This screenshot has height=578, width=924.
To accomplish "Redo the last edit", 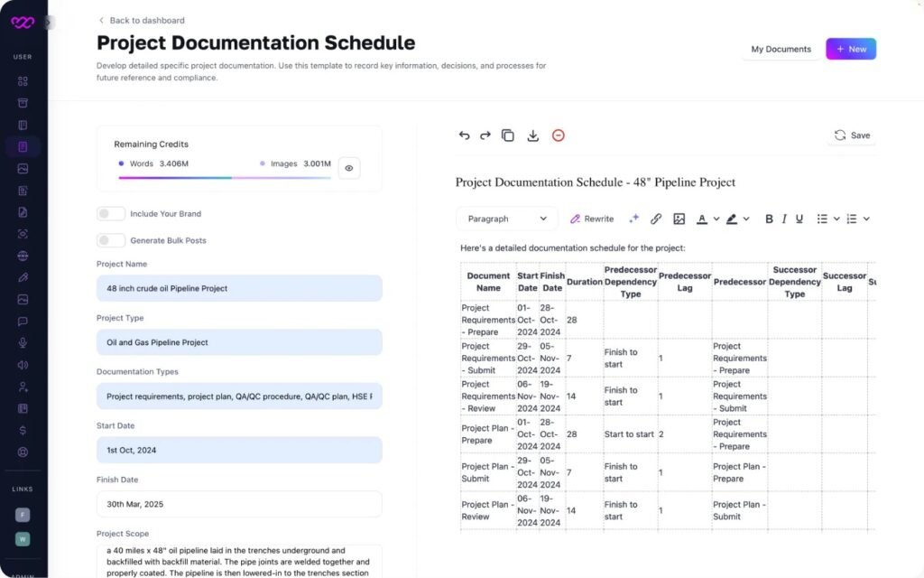I will (x=485, y=135).
